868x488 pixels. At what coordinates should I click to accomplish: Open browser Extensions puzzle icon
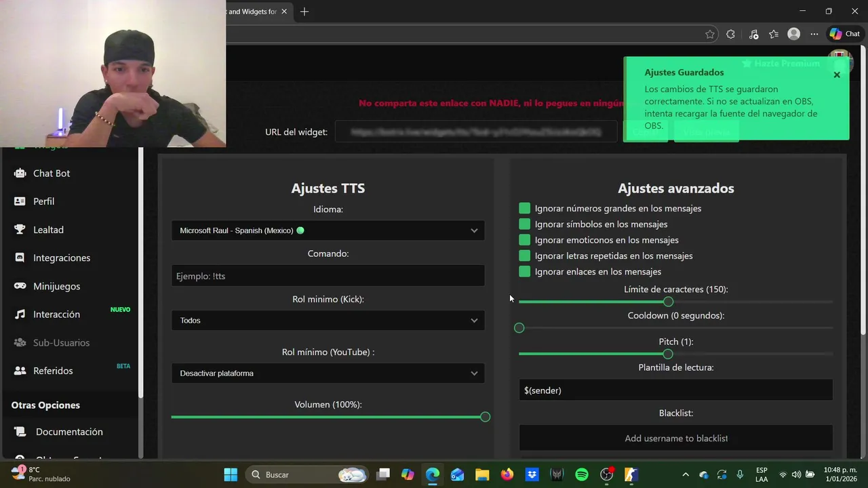tap(730, 34)
